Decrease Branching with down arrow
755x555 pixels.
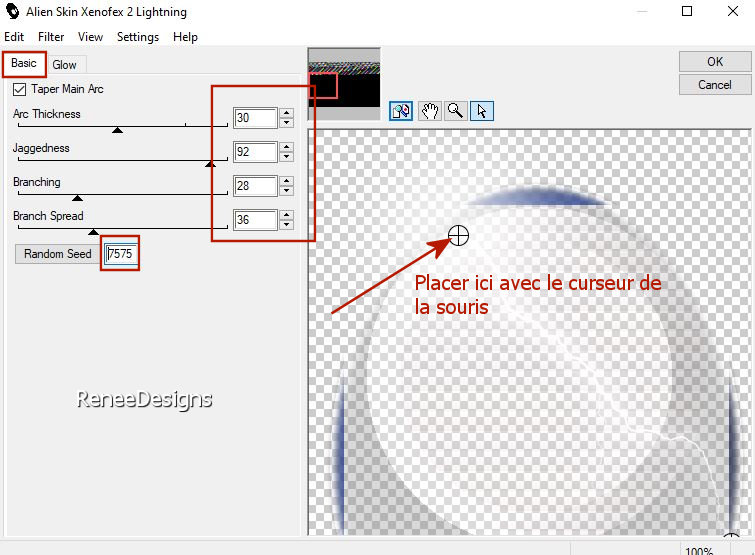point(286,190)
